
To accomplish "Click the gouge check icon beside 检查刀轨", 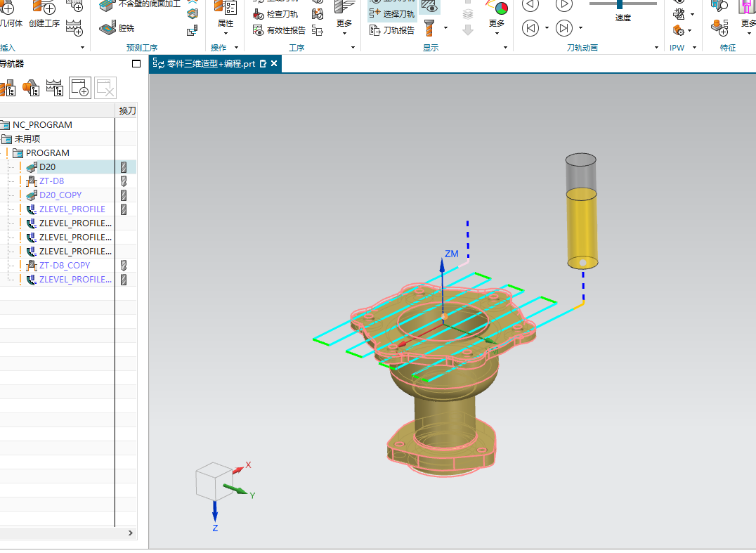I will tap(318, 14).
